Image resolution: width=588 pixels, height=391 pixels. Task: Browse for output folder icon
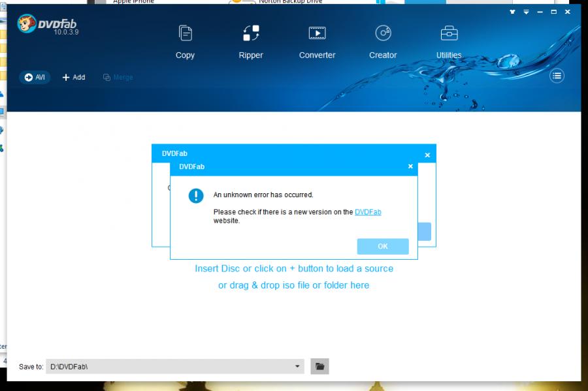(x=319, y=366)
